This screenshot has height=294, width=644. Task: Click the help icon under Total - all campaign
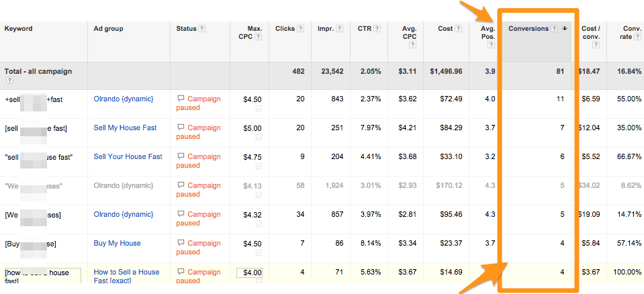[9, 81]
